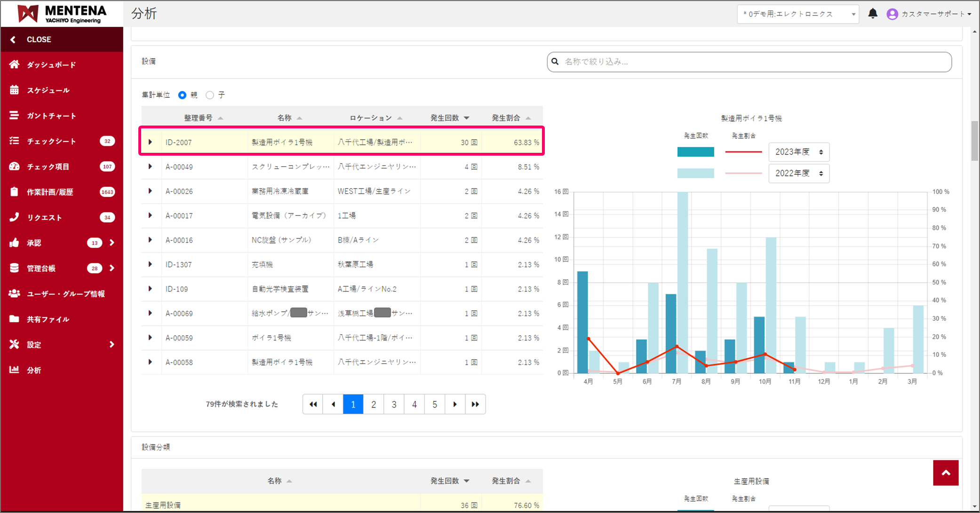Expand the A-00049 row triangle
Viewport: 980px width, 513px height.
(150, 166)
